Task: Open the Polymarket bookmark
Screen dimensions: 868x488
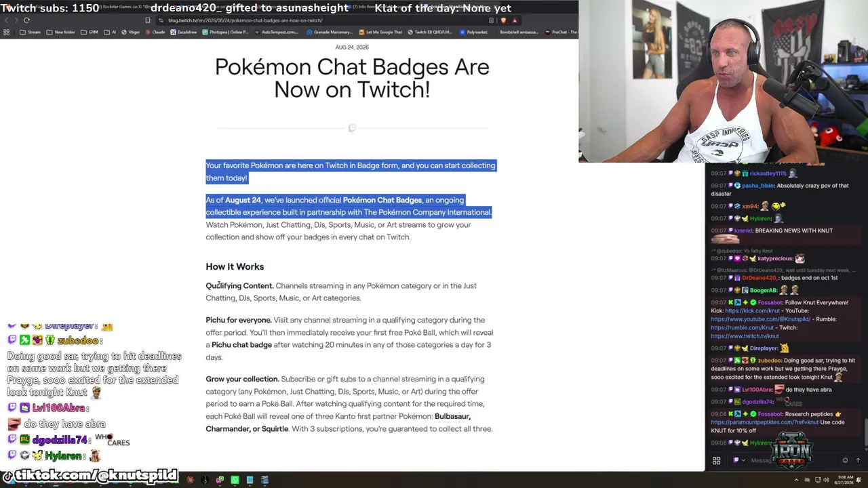Action: coord(473,32)
